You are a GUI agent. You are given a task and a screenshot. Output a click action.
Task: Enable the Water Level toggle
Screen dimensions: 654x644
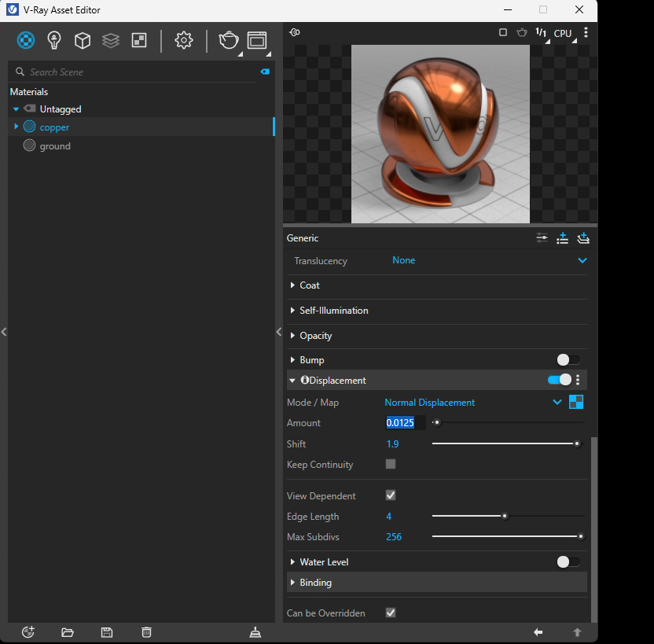568,562
